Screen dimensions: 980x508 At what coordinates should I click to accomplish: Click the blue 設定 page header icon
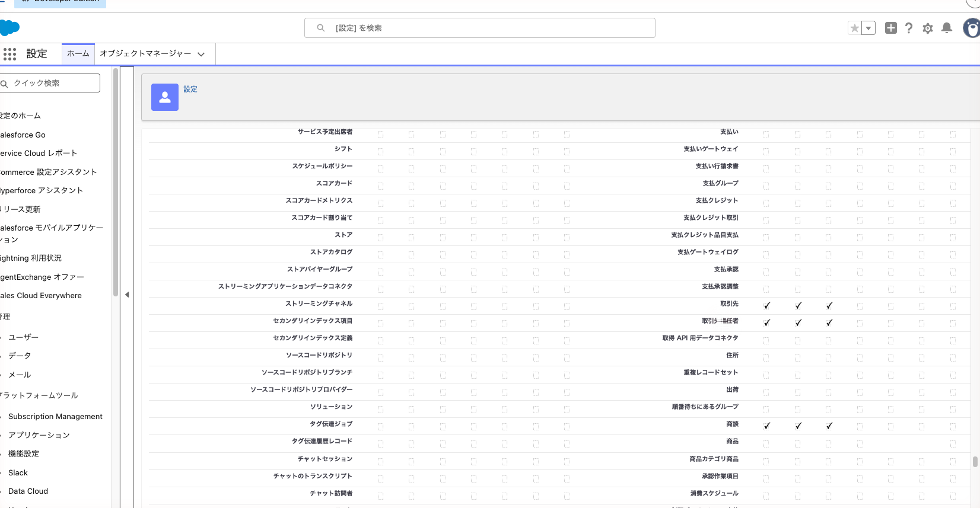(x=165, y=97)
